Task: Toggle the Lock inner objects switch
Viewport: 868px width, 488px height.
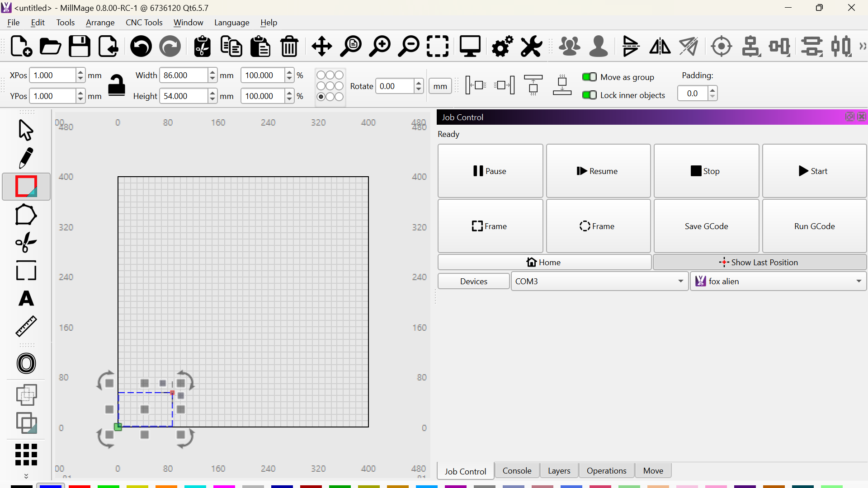Action: click(x=589, y=95)
